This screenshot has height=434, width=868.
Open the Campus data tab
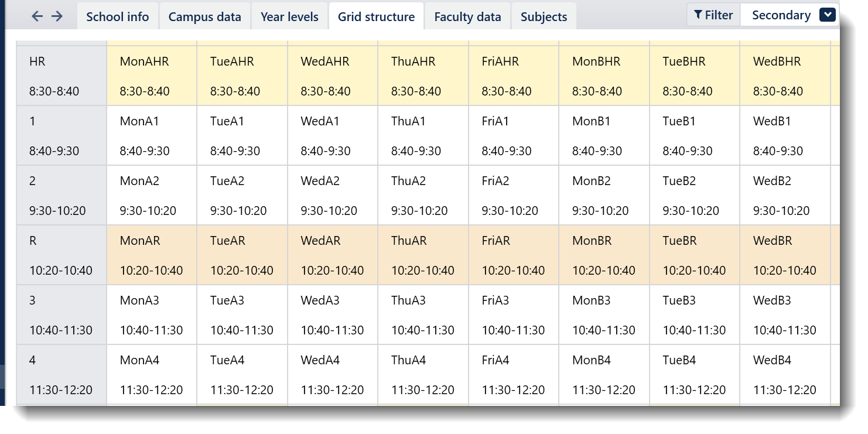click(204, 17)
